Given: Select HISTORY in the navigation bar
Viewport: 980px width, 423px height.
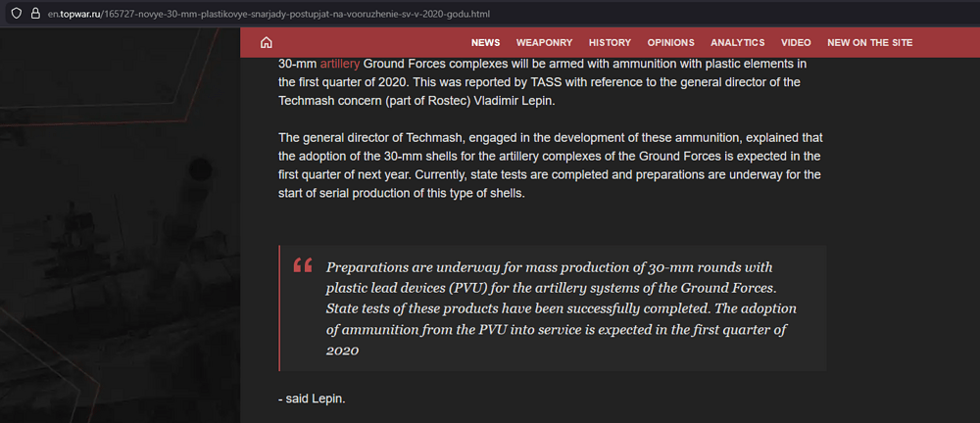Looking at the screenshot, I should 610,43.
